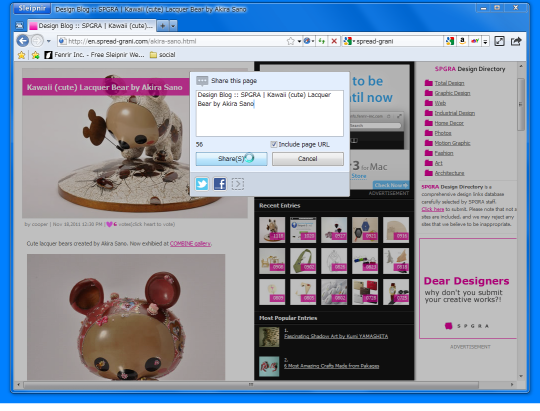
Task: Expand the search engines list arrow
Action: (485, 42)
